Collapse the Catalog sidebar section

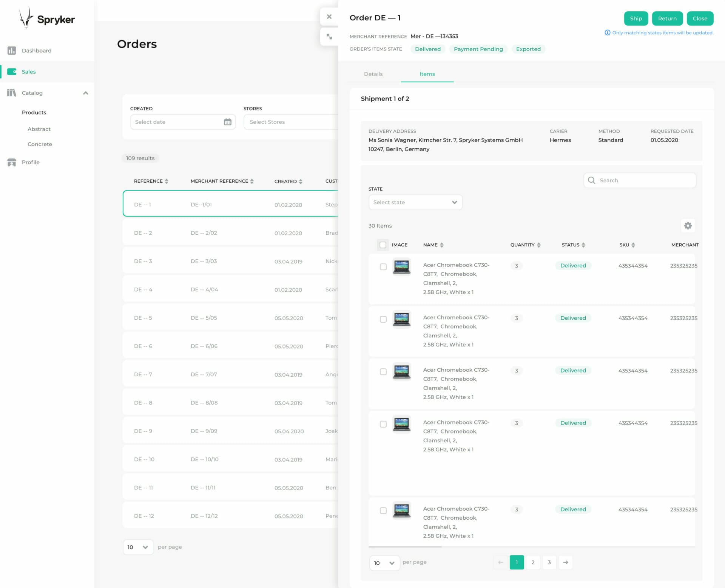click(86, 93)
